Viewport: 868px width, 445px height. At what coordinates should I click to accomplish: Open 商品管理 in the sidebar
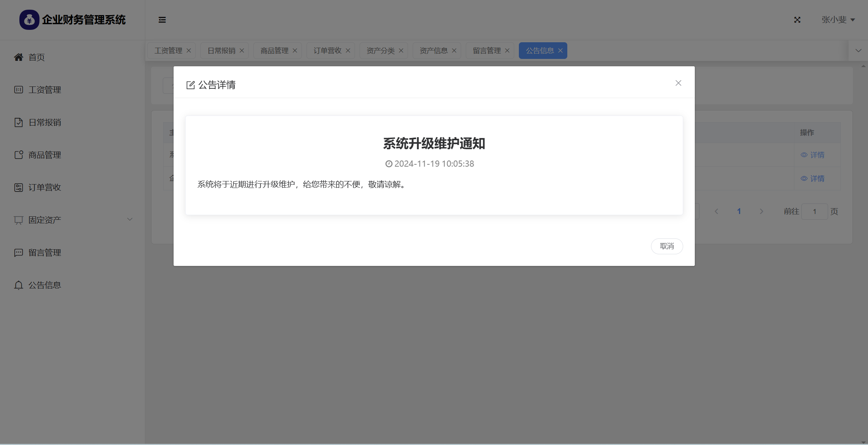click(45, 155)
